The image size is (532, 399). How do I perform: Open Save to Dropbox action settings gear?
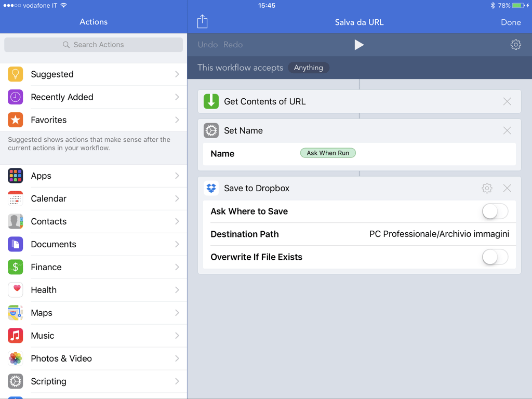[487, 188]
